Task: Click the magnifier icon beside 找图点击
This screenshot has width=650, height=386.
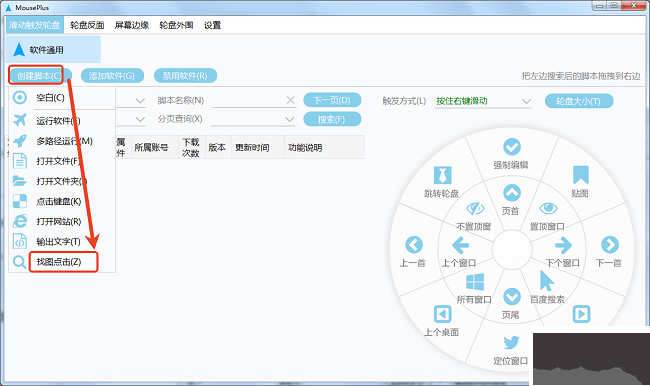Action: click(x=19, y=262)
